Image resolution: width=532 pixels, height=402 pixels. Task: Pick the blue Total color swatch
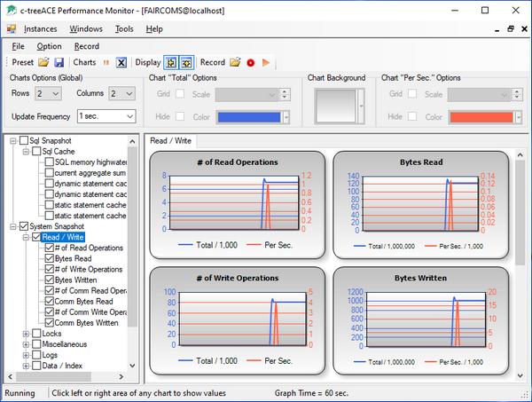point(249,117)
